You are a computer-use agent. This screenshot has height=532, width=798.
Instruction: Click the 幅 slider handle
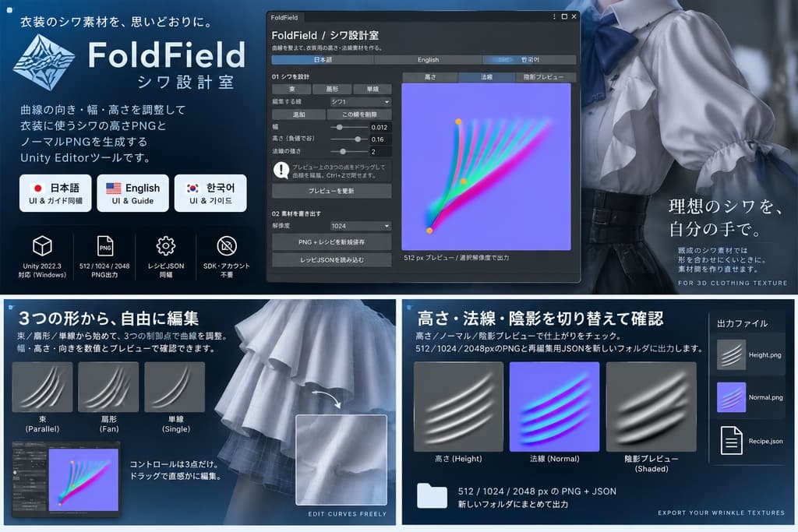[x=340, y=127]
